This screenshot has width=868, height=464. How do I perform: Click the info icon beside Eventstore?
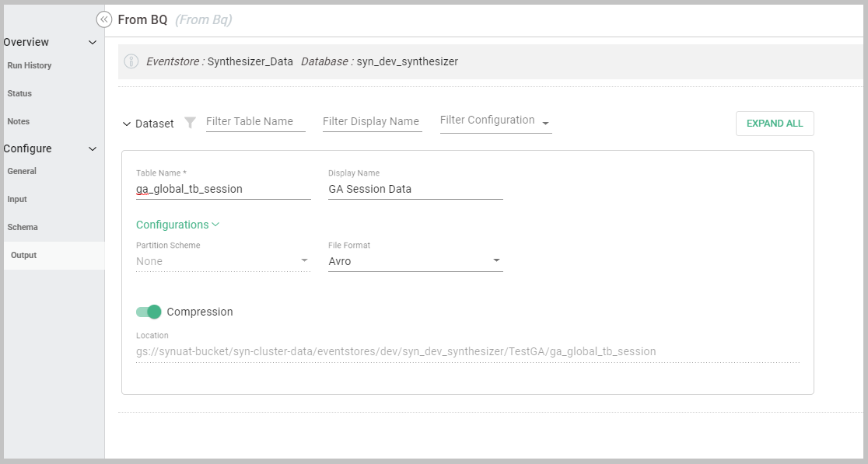[x=131, y=61]
